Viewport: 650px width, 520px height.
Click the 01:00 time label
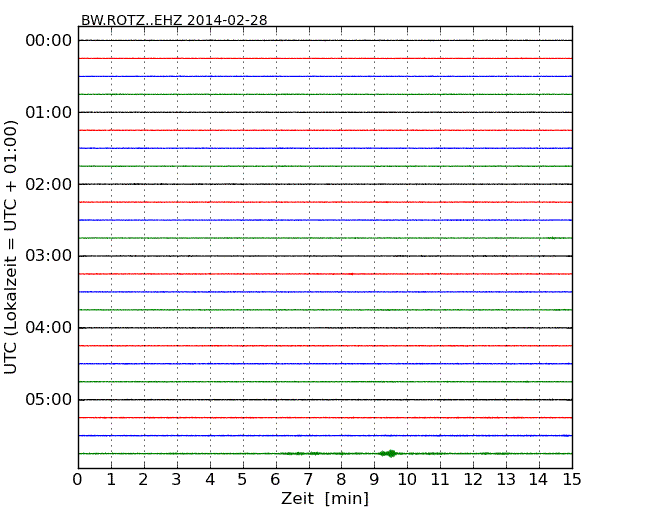tap(49, 112)
